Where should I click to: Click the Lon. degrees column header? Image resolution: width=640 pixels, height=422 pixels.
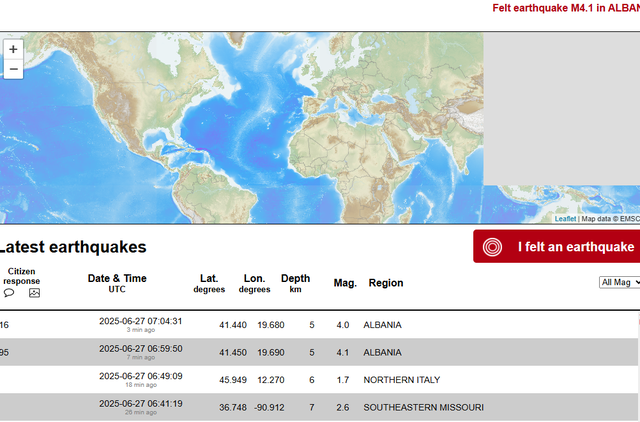[x=254, y=283]
